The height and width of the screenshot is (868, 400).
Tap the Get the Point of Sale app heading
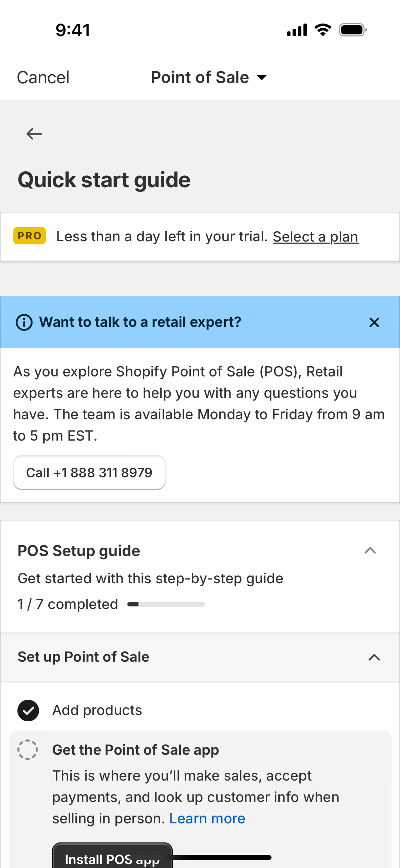pyautogui.click(x=135, y=750)
